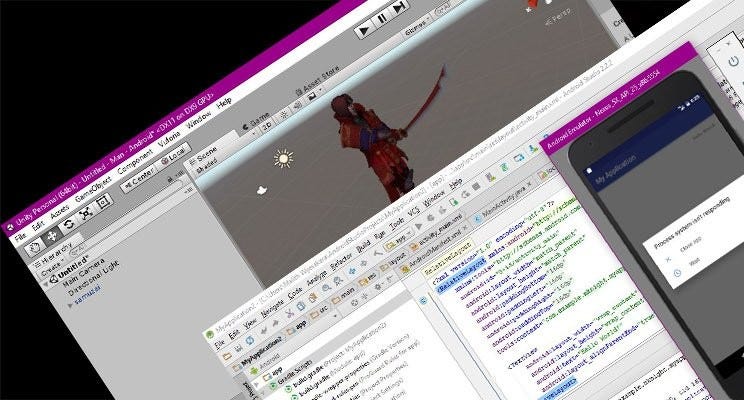
Task: Open Android Studio View menu
Action: pyautogui.click(x=250, y=326)
